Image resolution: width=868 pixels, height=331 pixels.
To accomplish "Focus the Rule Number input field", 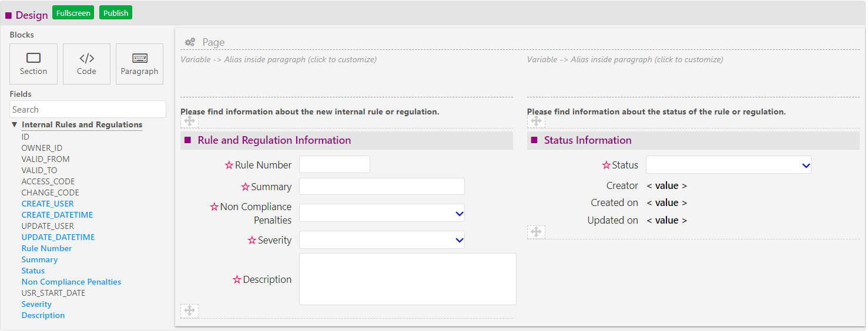I will coord(334,165).
